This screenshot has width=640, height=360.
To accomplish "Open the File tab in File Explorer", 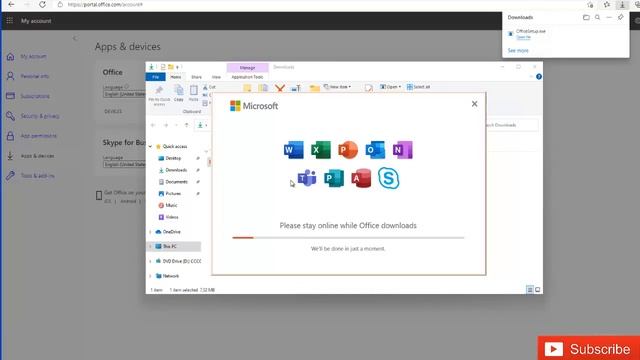I will [x=156, y=77].
